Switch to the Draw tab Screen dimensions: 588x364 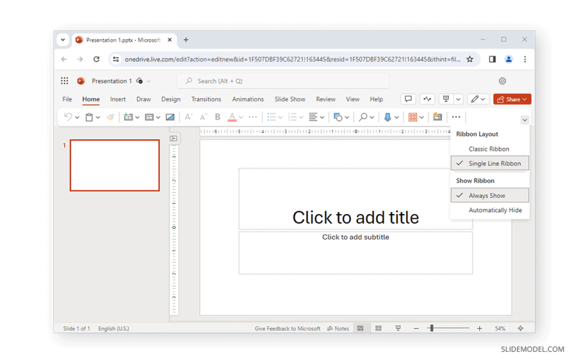click(x=144, y=99)
